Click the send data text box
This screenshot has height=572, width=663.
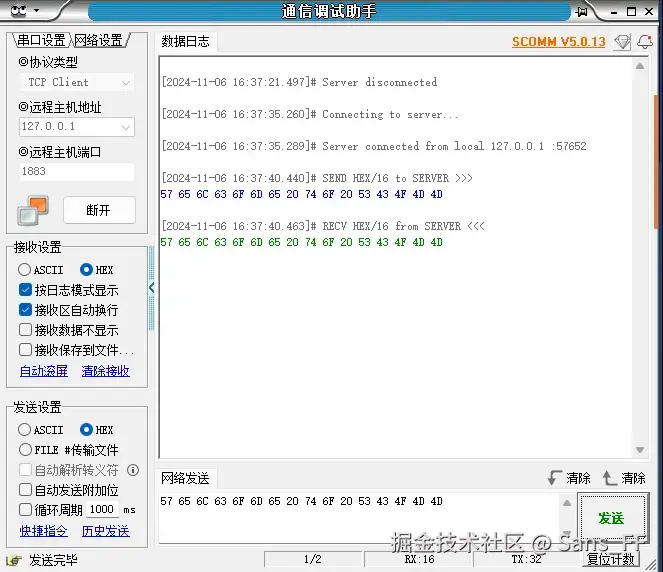click(359, 518)
